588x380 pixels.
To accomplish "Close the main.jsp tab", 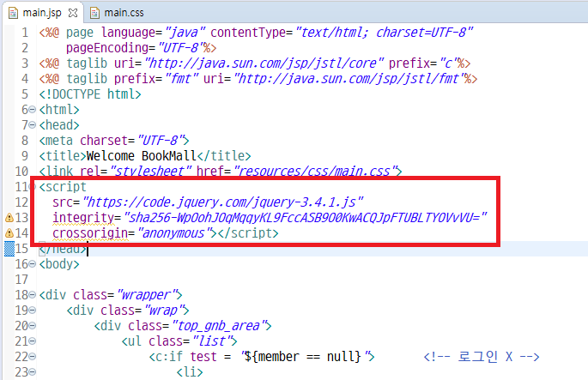I will coord(73,13).
